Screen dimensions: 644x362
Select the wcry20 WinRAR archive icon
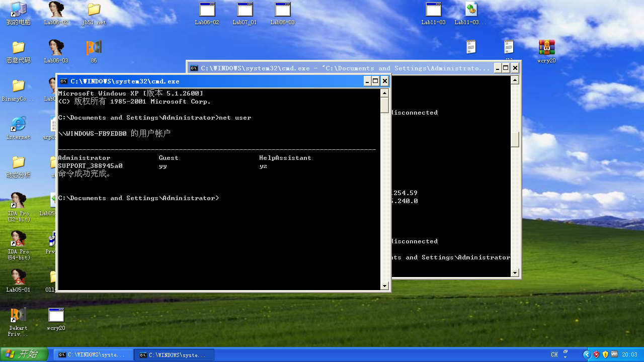pos(546,51)
